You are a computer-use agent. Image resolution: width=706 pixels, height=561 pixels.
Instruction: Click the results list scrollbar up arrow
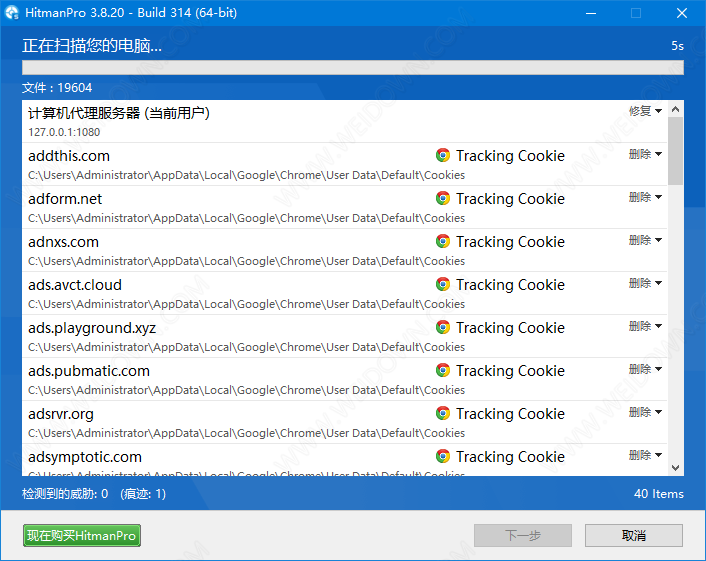point(675,109)
